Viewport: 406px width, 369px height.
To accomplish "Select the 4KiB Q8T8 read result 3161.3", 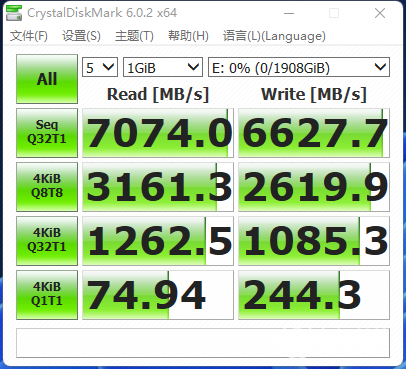I will click(158, 187).
